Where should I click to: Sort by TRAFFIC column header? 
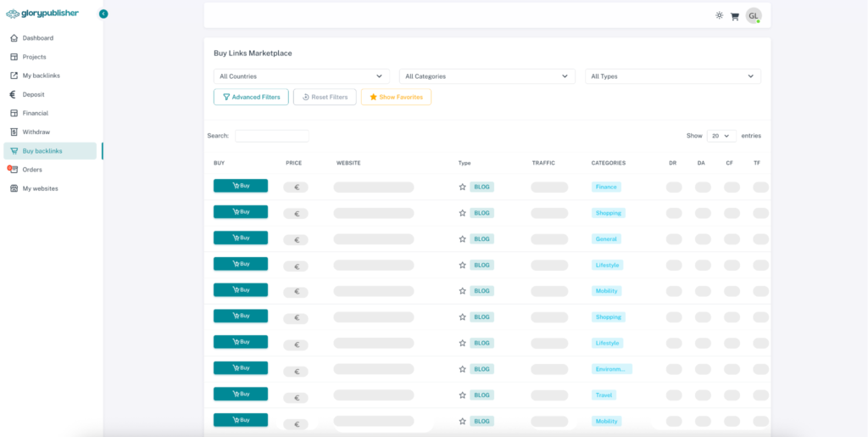coord(543,163)
